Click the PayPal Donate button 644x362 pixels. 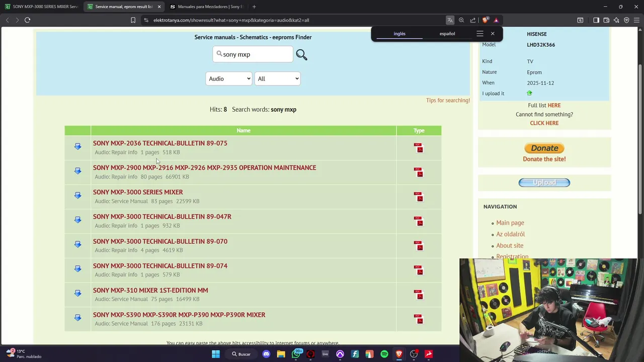(x=544, y=148)
